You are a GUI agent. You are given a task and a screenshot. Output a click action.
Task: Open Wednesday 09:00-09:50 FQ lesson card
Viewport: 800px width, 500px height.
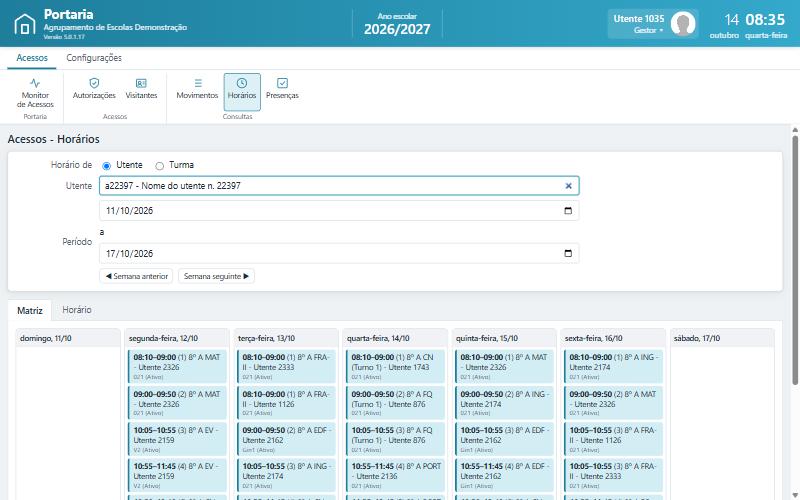point(395,403)
